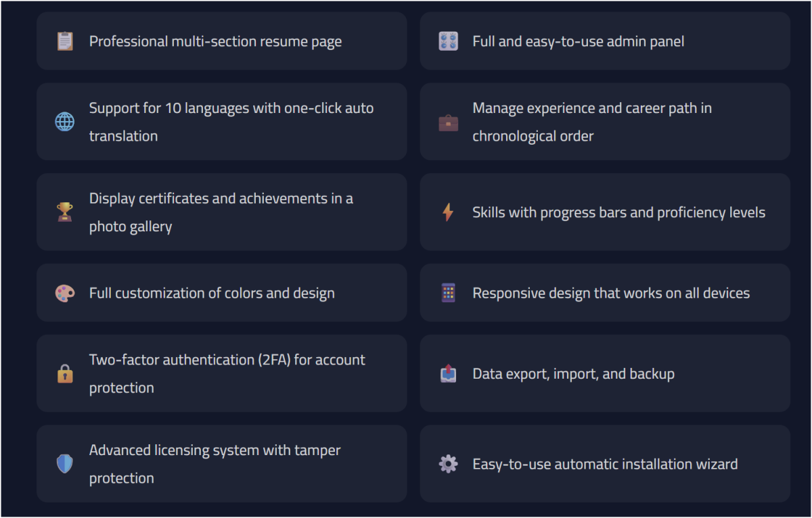Image resolution: width=812 pixels, height=518 pixels.
Task: Click 'Skills with progress bars' feature text
Action: point(618,212)
